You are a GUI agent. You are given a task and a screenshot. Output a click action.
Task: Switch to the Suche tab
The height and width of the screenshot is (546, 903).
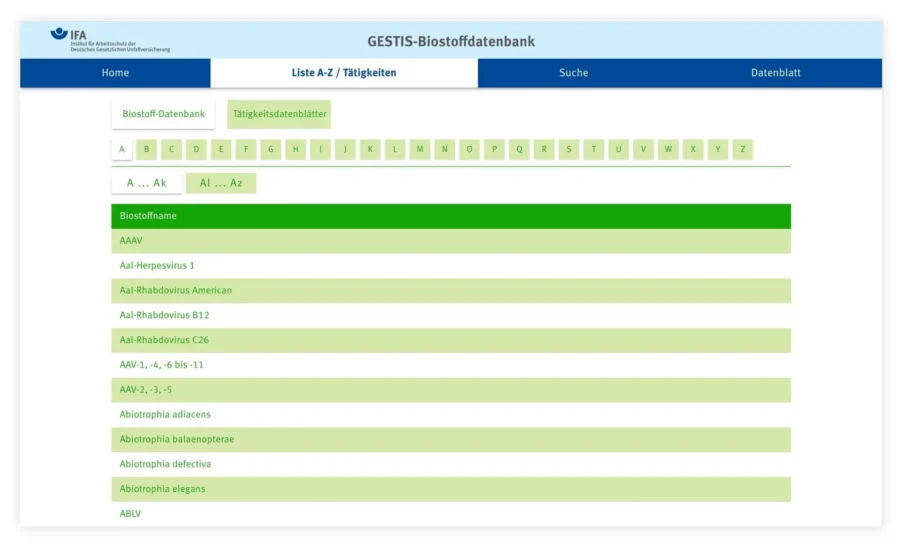[574, 73]
